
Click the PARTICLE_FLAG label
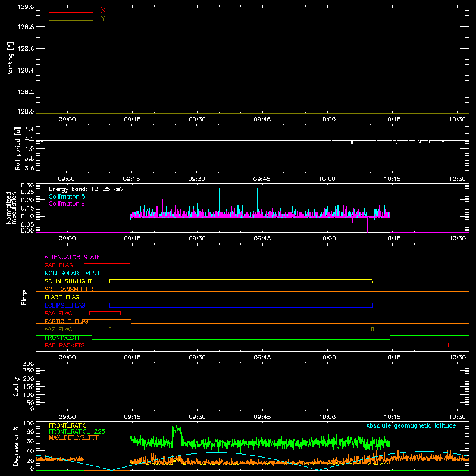(x=67, y=321)
